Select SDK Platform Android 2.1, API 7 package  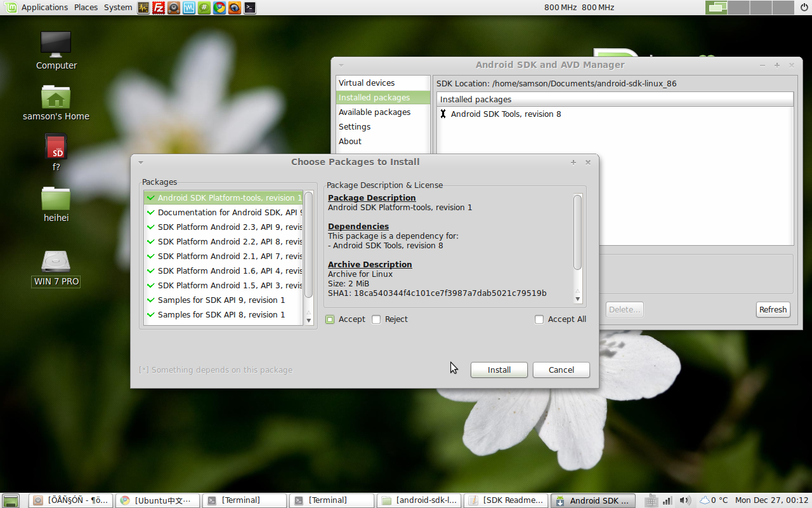click(223, 257)
